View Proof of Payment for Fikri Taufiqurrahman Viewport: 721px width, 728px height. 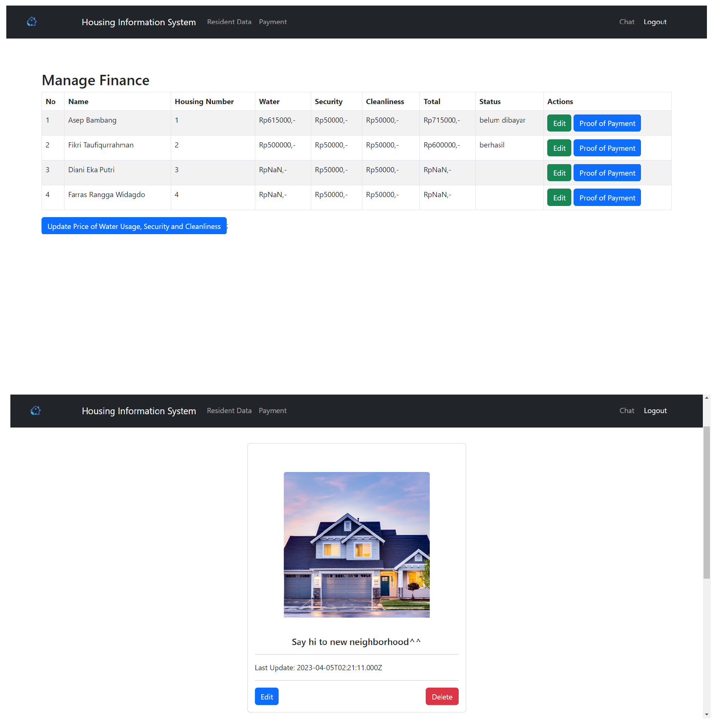point(607,148)
